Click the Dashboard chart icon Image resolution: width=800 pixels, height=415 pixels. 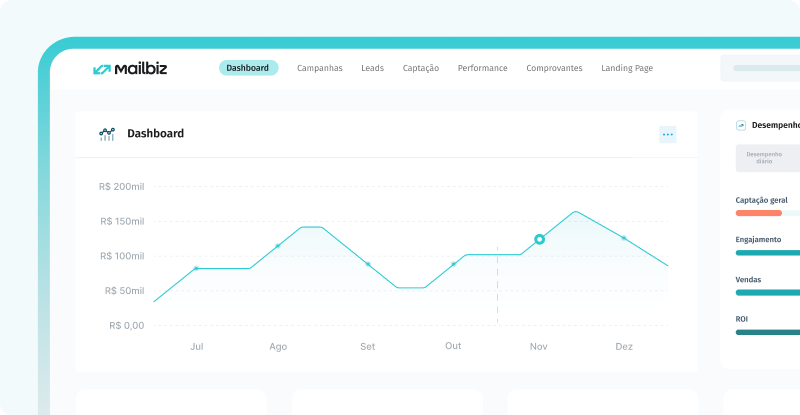tap(107, 134)
